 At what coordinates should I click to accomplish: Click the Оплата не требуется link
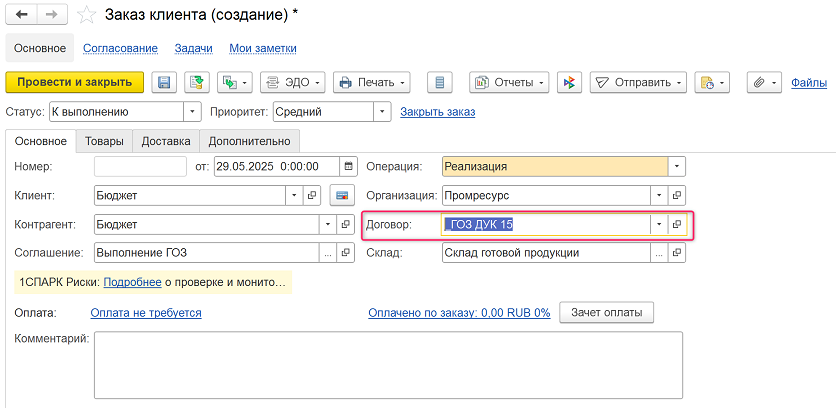pos(146,313)
